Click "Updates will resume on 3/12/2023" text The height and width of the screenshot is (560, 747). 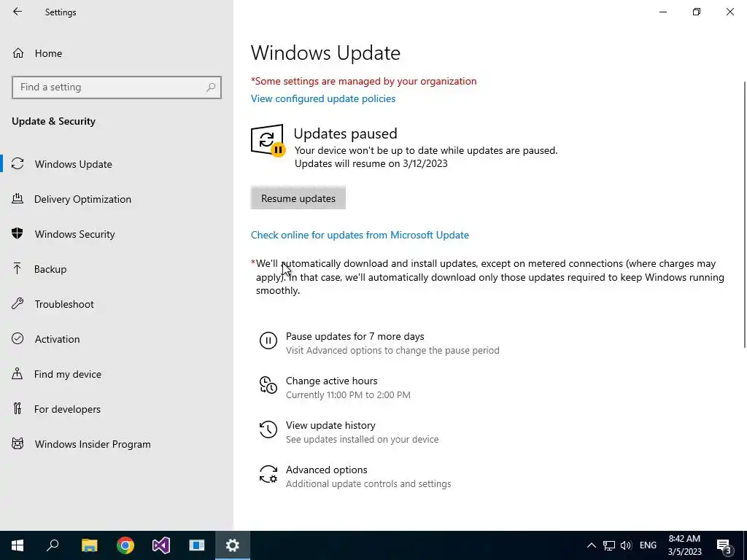click(371, 163)
